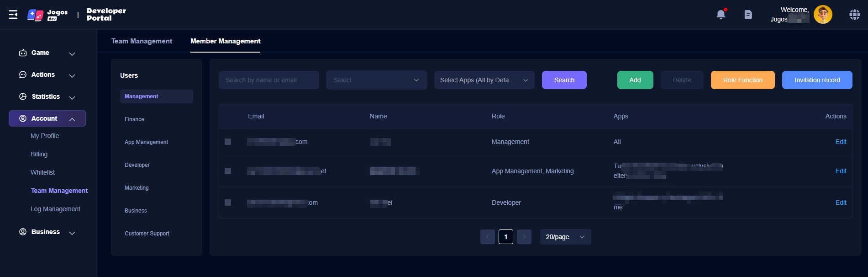Open the Select Apps dropdown

click(484, 80)
